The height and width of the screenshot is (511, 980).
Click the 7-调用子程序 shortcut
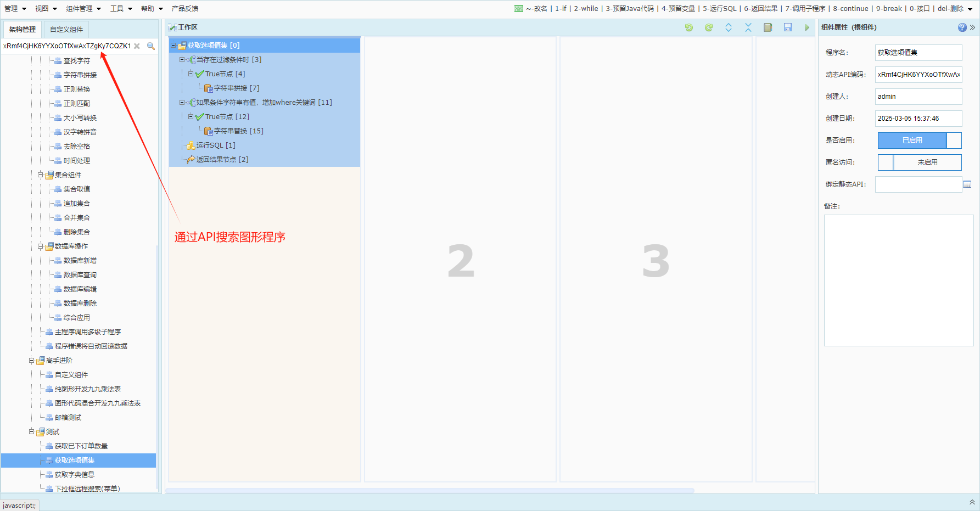805,8
